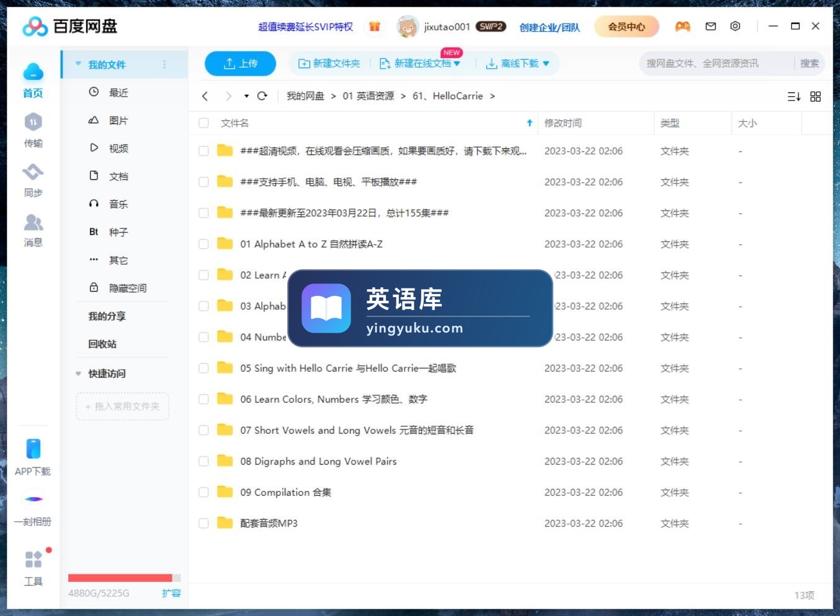Click the SVIP2 badge
This screenshot has width=840, height=616.
[x=491, y=27]
